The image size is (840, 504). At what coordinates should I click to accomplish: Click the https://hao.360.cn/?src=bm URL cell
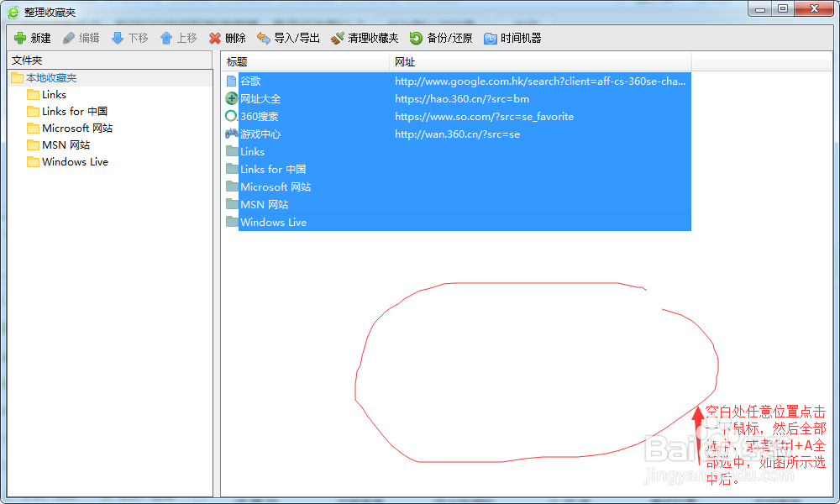tap(462, 98)
